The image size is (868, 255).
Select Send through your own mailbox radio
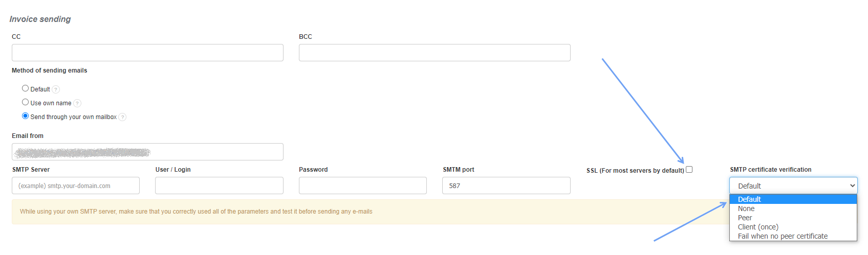click(x=25, y=116)
